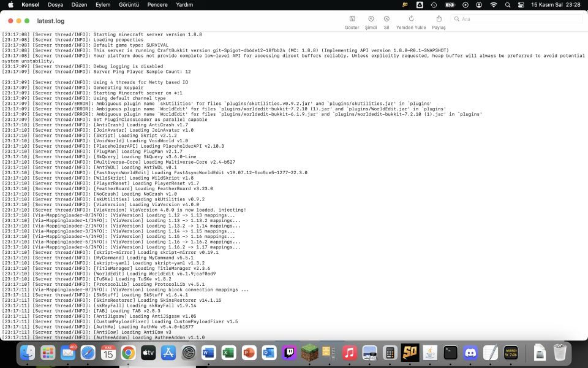Image resolution: width=588 pixels, height=368 pixels.
Task: Launch Google Chrome from the Dock
Action: pos(128,353)
